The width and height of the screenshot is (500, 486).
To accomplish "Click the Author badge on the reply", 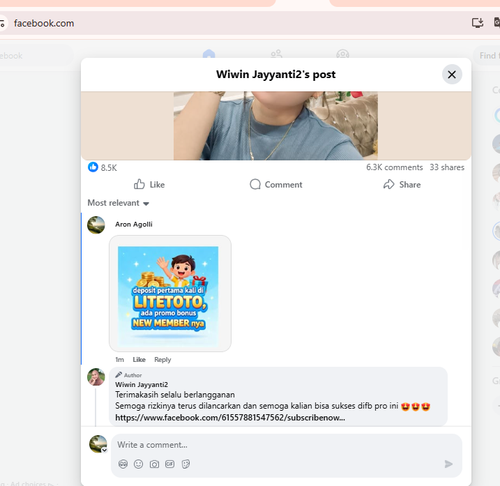I will pos(129,375).
